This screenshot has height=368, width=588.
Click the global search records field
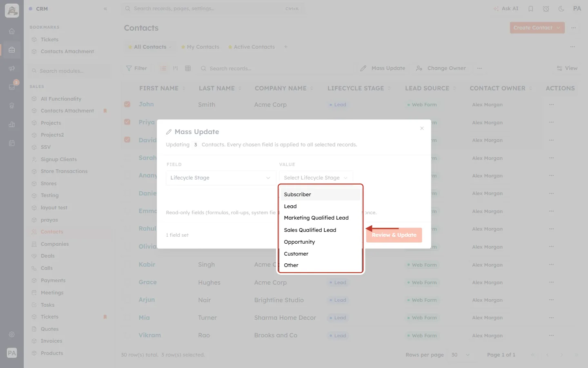pyautogui.click(x=212, y=9)
